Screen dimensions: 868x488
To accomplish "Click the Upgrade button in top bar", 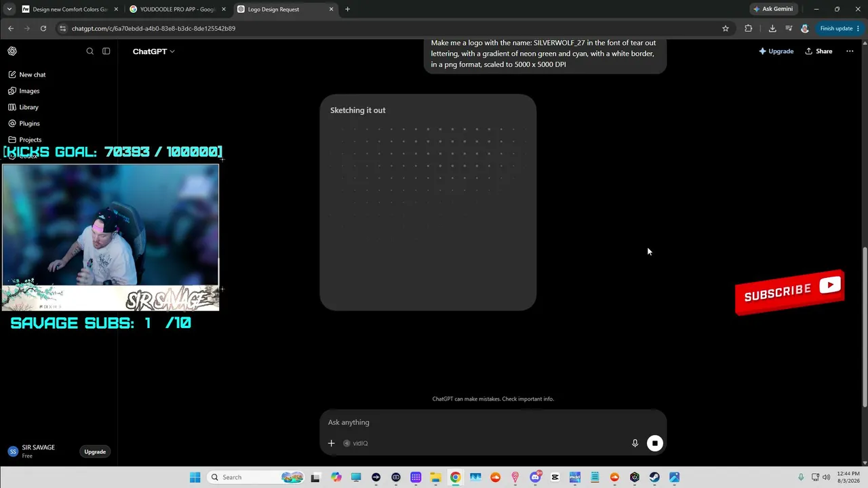I will (776, 52).
